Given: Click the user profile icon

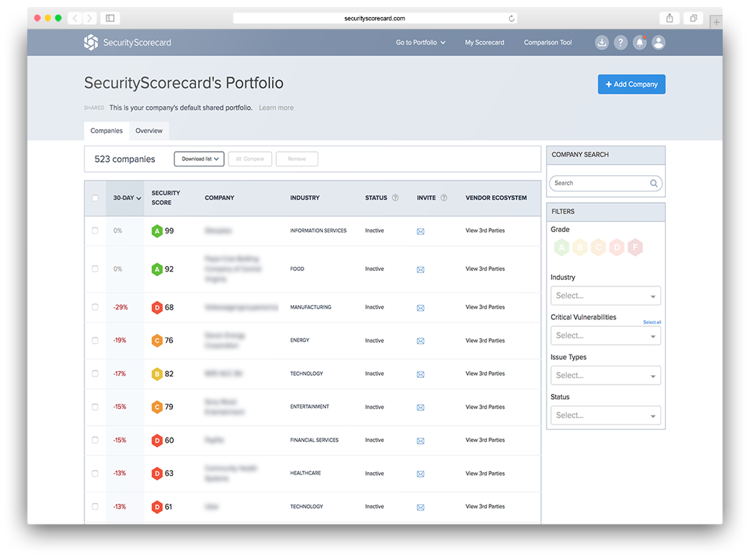Looking at the screenshot, I should pyautogui.click(x=658, y=42).
